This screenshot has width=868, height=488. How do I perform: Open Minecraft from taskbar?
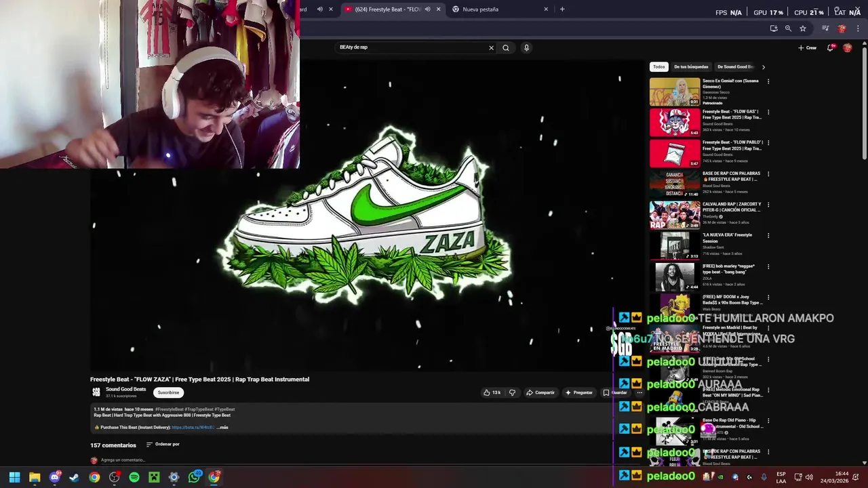(154, 477)
